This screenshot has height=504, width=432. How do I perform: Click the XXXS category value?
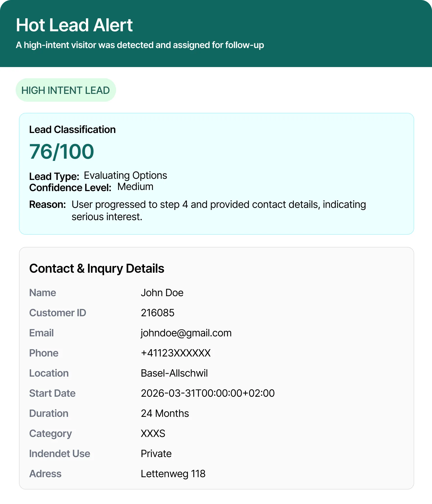153,434
